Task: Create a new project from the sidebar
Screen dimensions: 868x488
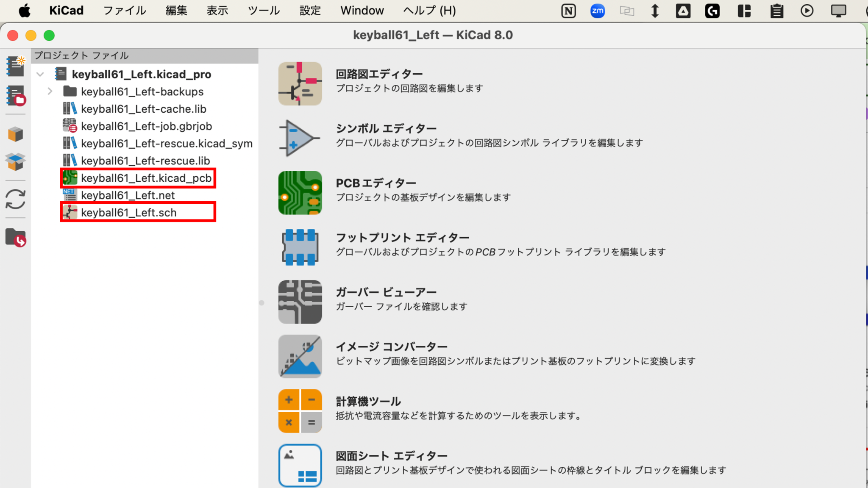Action: [x=15, y=66]
